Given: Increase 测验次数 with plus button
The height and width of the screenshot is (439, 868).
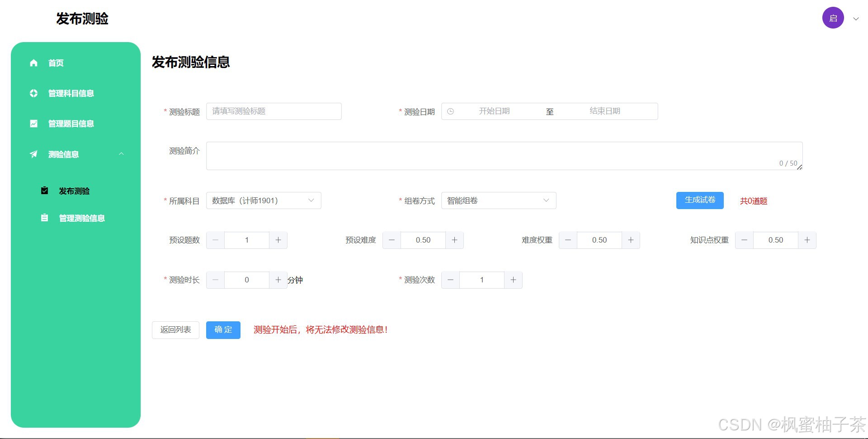Looking at the screenshot, I should pyautogui.click(x=513, y=280).
